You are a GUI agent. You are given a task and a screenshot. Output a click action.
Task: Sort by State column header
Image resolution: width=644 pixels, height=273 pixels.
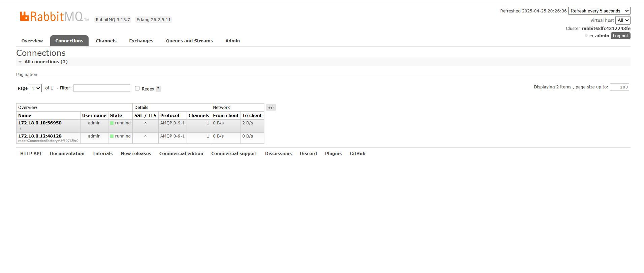[116, 115]
